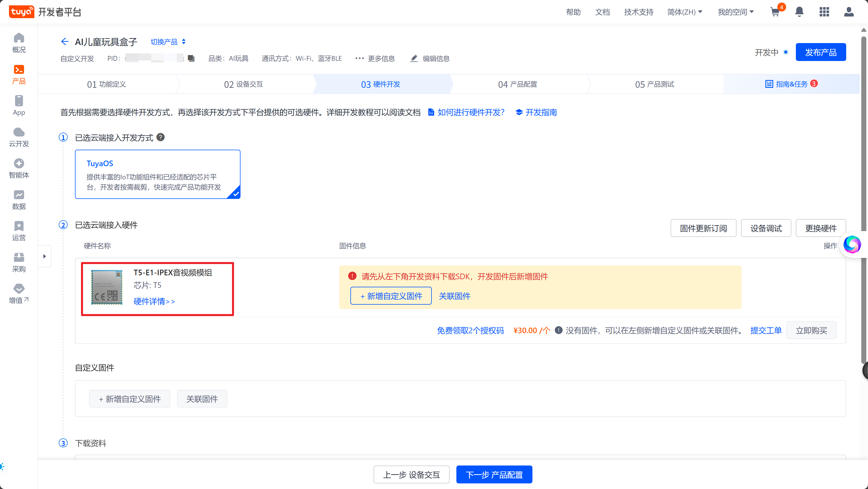Viewport: 868px width, 489px height.
Task: Open the 硬件详情>> link
Action: pos(154,301)
